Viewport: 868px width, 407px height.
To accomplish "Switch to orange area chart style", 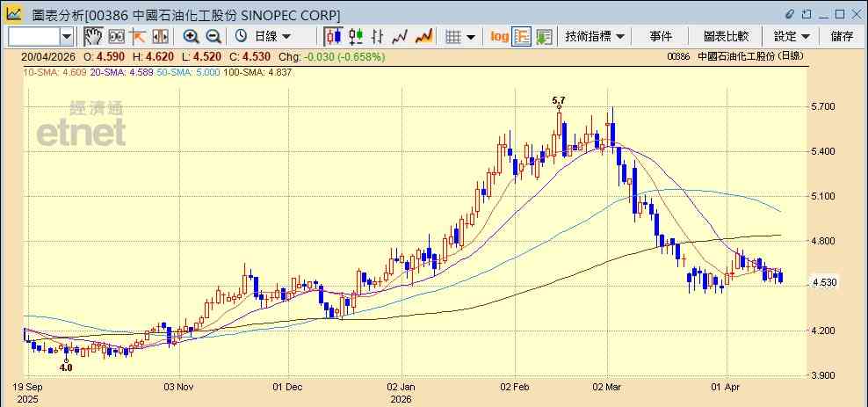I will pos(423,37).
